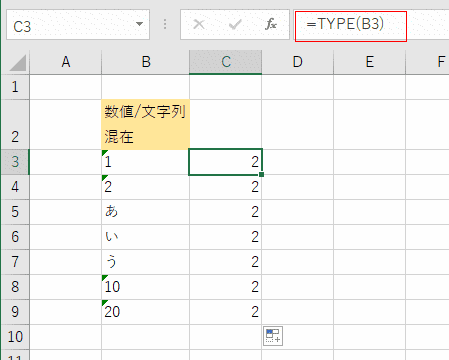The width and height of the screenshot is (449, 360).
Task: Click the Insert Function fx icon
Action: pos(271,24)
